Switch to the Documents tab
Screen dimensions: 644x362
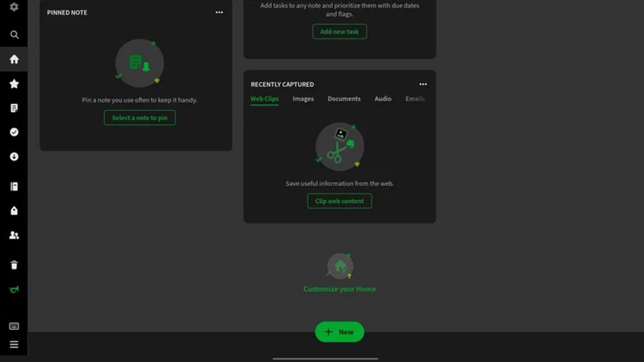click(x=344, y=99)
